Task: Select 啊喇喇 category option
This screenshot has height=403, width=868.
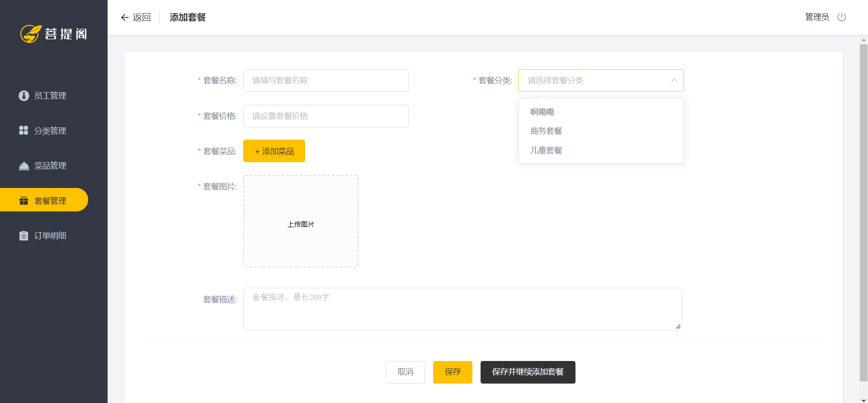Action: pos(601,112)
